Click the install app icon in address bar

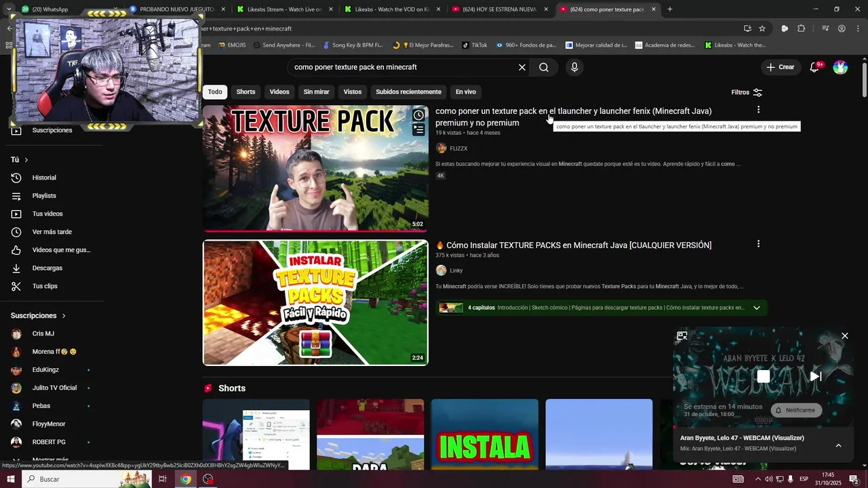747,28
